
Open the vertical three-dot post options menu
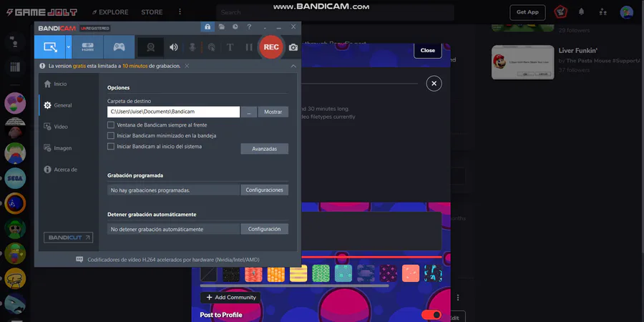click(458, 298)
